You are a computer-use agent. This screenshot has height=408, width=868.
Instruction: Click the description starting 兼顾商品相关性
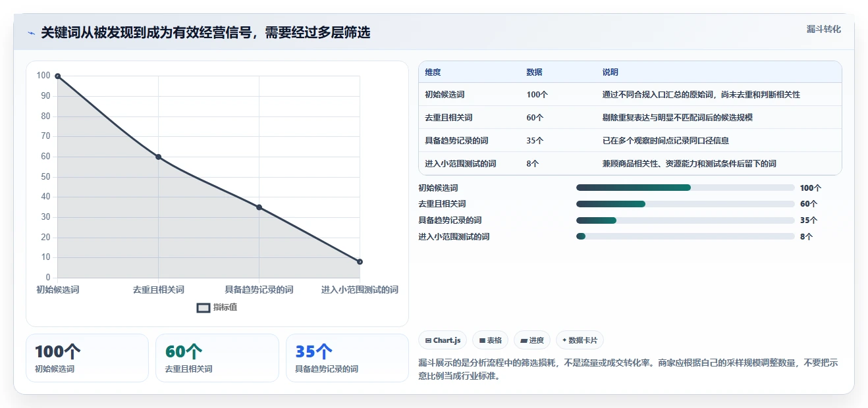pos(689,164)
